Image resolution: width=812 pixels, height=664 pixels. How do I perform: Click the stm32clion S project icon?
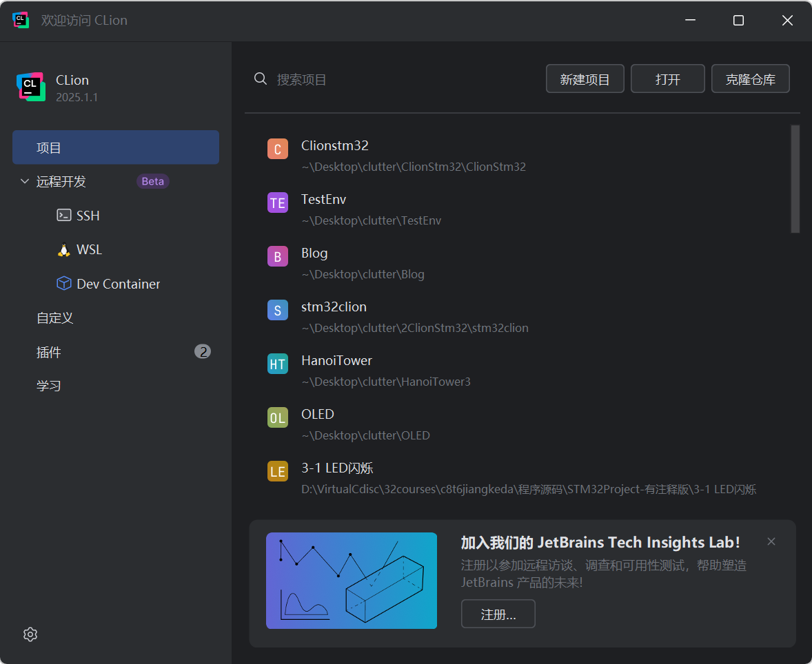pos(278,310)
